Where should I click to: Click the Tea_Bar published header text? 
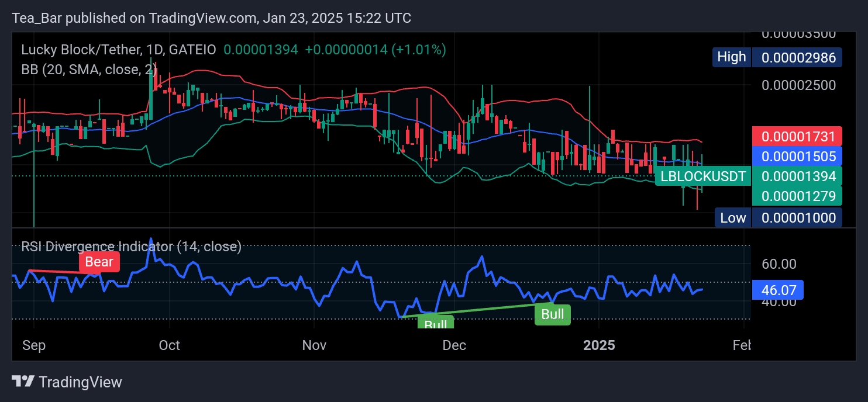[x=212, y=18]
